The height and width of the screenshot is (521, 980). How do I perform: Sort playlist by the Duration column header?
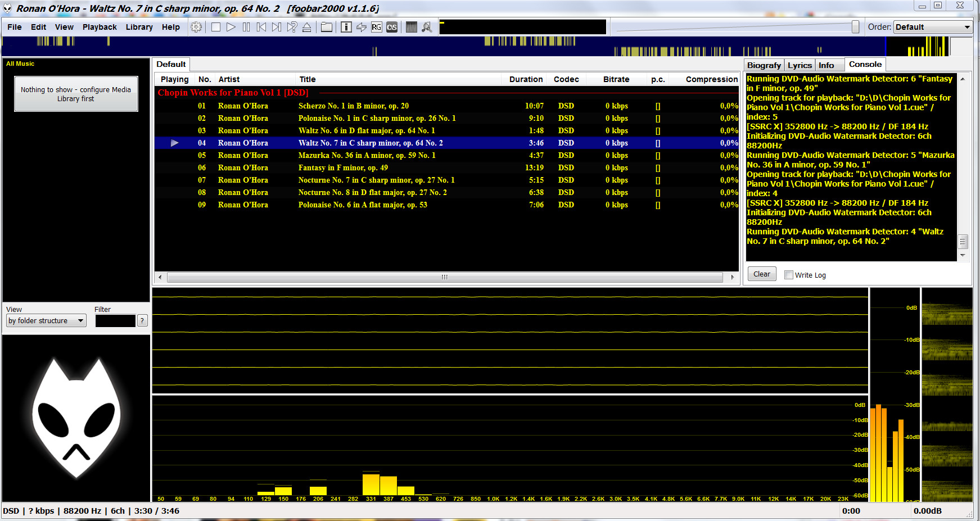click(x=526, y=79)
